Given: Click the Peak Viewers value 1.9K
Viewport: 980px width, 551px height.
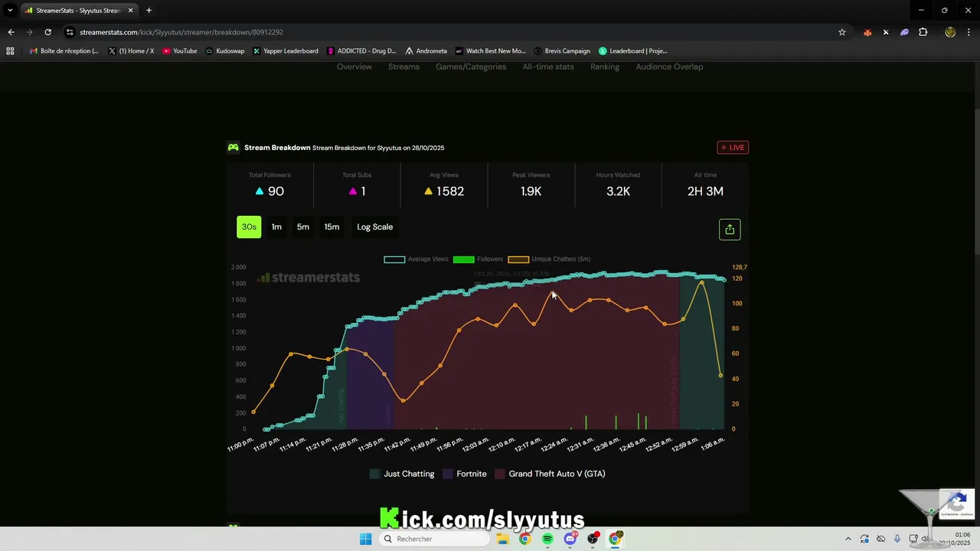Looking at the screenshot, I should click(x=531, y=191).
